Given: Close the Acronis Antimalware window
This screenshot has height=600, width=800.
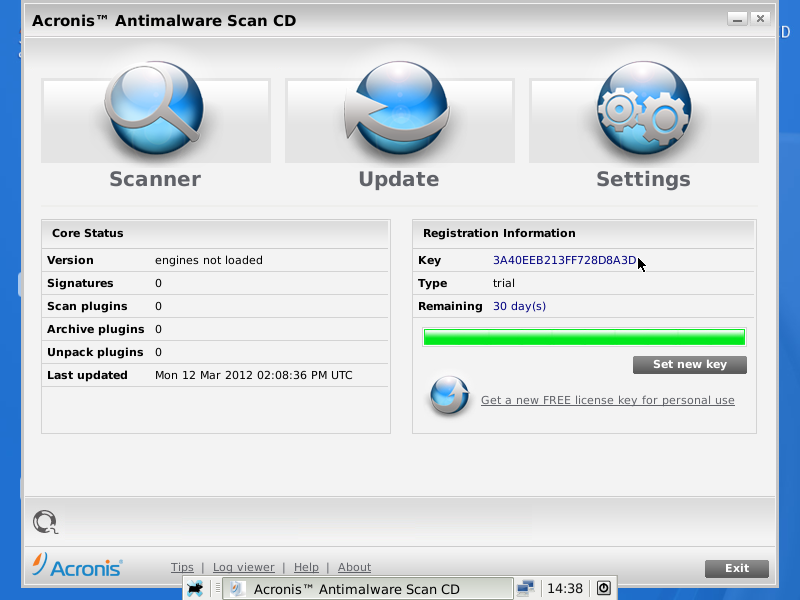Looking at the screenshot, I should coord(760,19).
